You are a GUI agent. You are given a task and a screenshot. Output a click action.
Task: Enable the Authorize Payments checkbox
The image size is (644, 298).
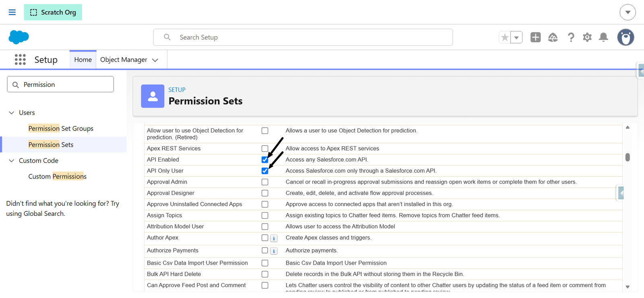pyautogui.click(x=265, y=250)
